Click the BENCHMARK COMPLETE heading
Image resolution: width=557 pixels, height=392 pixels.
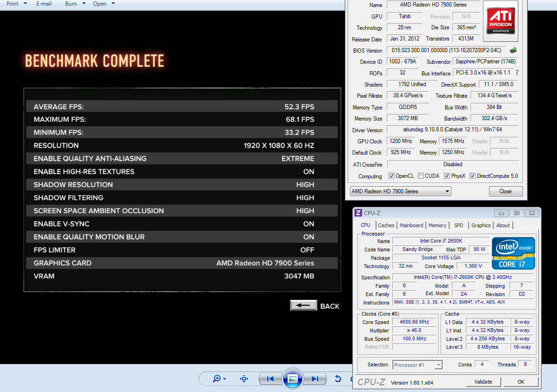(94, 61)
